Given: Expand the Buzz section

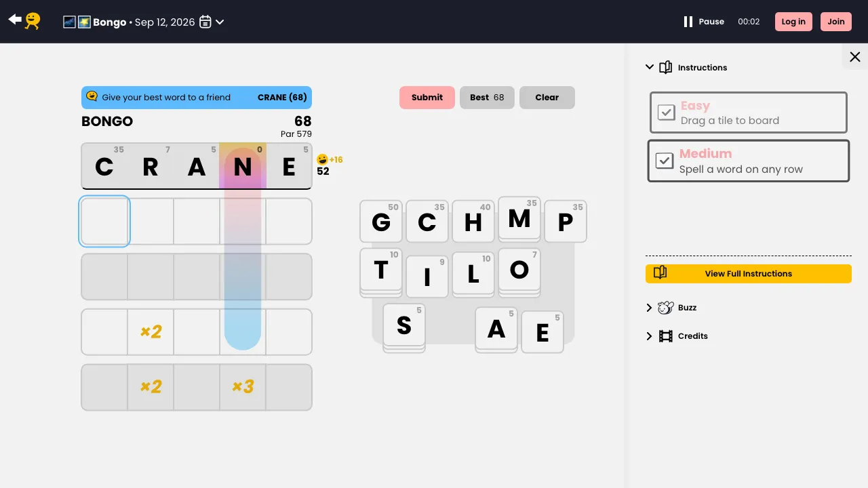Looking at the screenshot, I should click(x=649, y=308).
